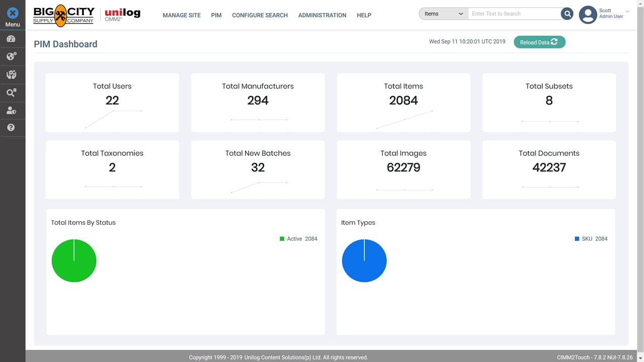644x362 pixels.
Task: Expand the Items search type dropdown
Action: click(x=443, y=14)
